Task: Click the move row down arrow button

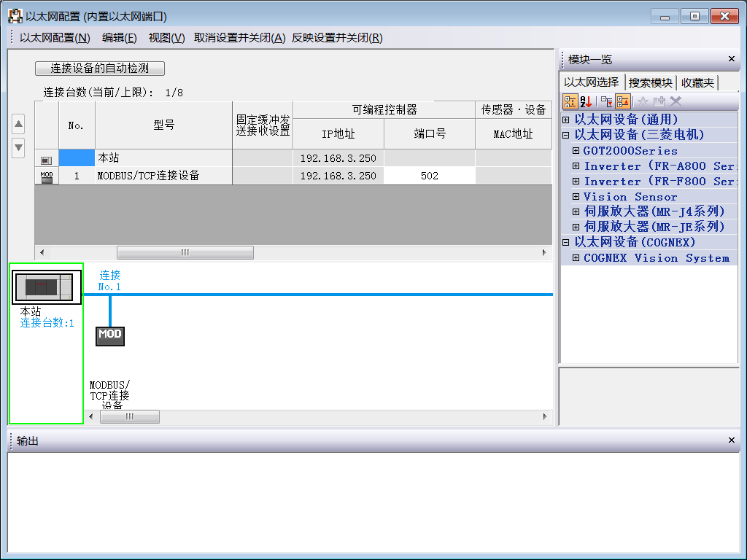Action: point(19,147)
